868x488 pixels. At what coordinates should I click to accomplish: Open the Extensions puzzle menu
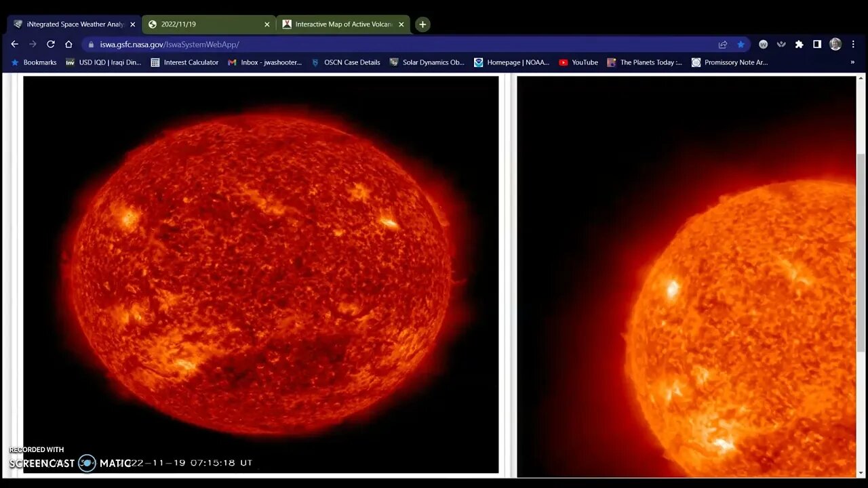(x=800, y=44)
